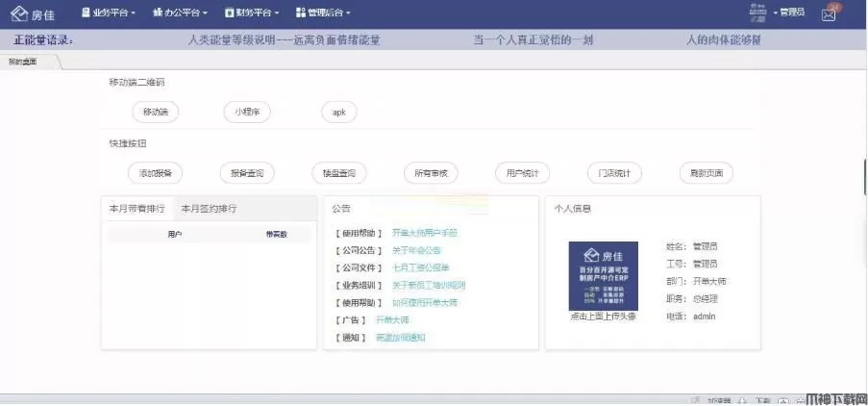This screenshot has width=868, height=406.
Task: Click the 刷新页面 button
Action: (x=707, y=174)
